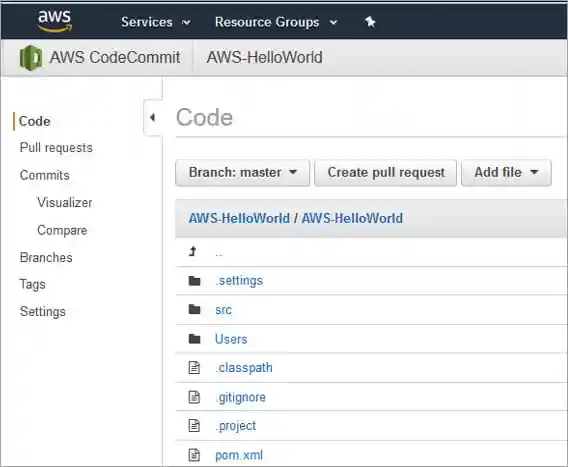Click the file icon beside .project
The image size is (568, 467).
(194, 425)
